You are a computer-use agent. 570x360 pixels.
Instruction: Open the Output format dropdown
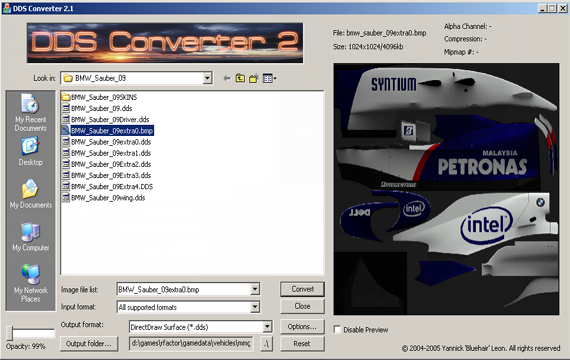coord(267,327)
